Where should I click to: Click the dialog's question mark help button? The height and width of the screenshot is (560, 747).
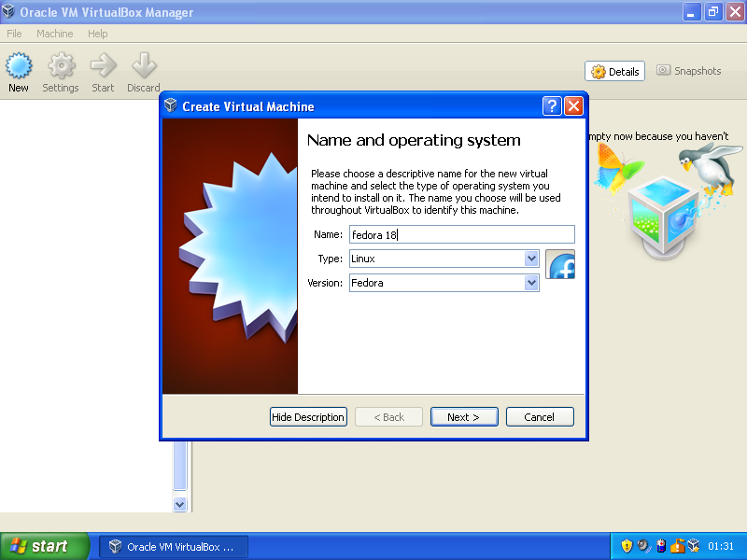coord(552,106)
